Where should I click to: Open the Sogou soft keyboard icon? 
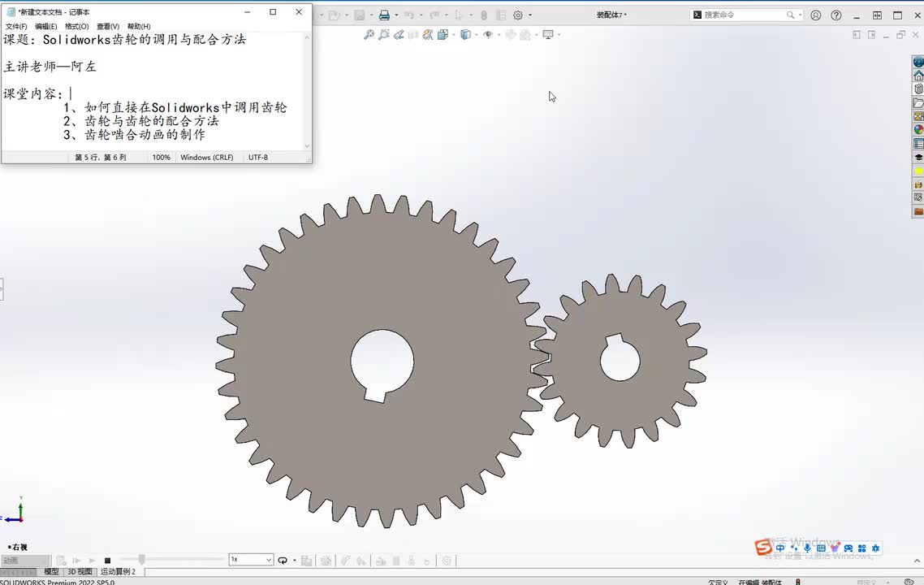pos(821,548)
